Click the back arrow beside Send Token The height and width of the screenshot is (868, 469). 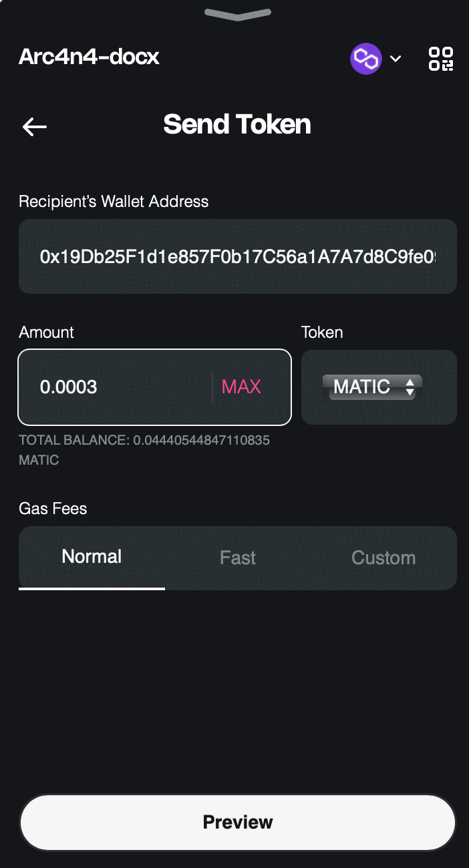[x=34, y=127]
